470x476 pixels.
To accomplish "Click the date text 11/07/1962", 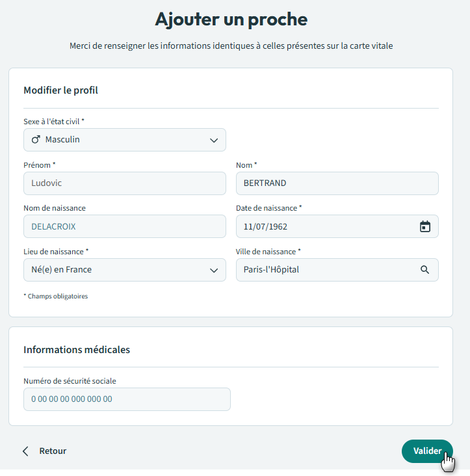I will 265,226.
